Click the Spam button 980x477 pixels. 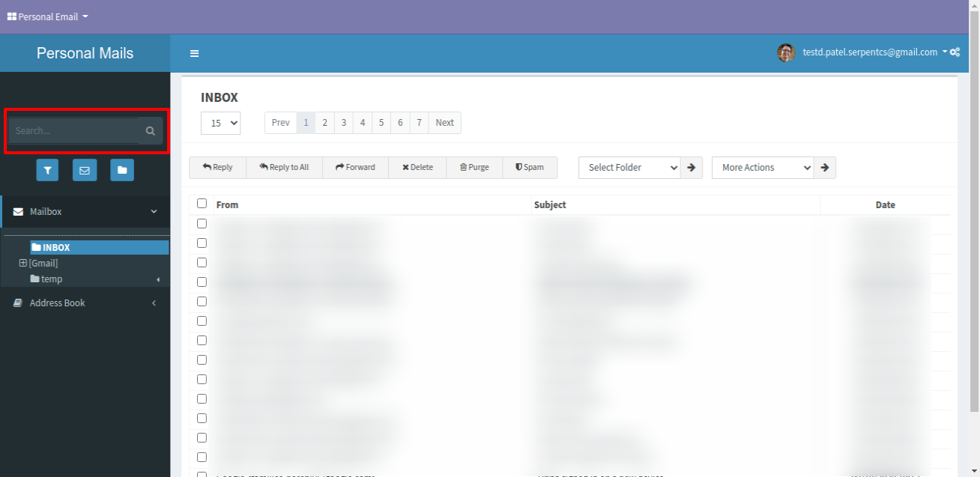point(530,167)
